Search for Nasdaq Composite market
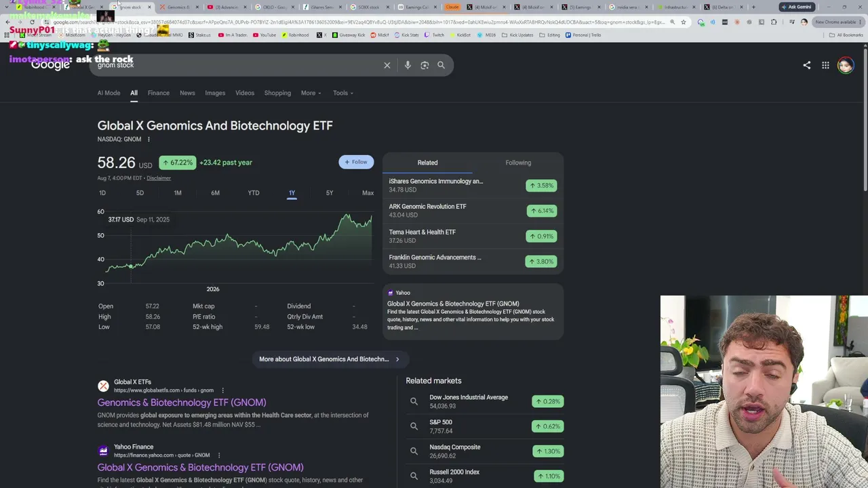868x488 pixels. [x=485, y=451]
